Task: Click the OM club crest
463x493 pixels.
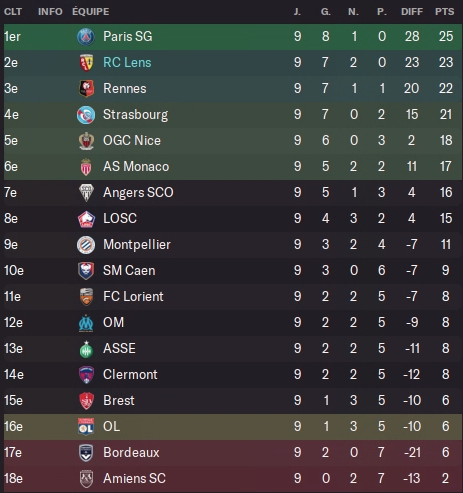Action: point(86,323)
